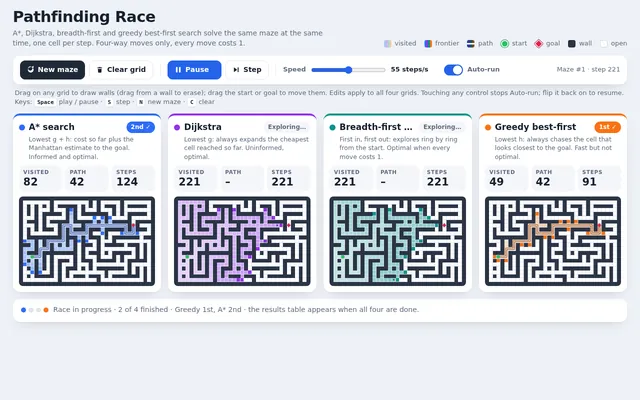Click the orange progress dot in status bar
This screenshot has width=640, height=400.
point(46,310)
